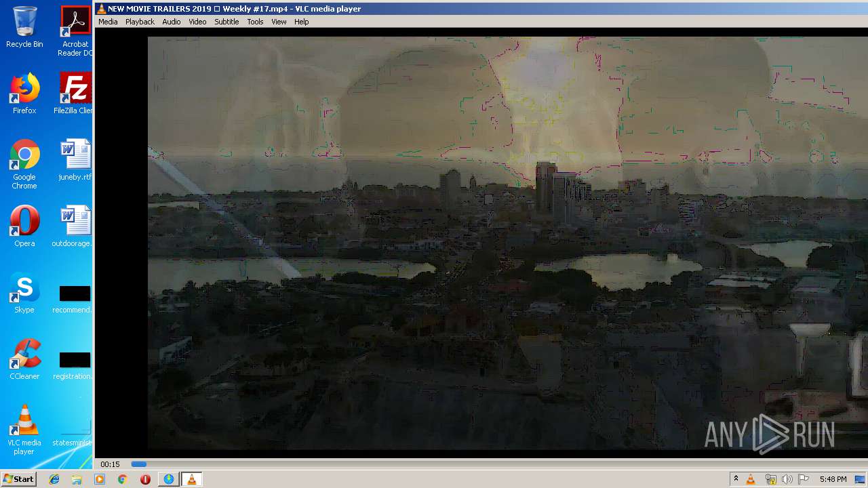Screen dimensions: 868x488
Task: Launch Firefox desktop shortcut
Action: (x=24, y=94)
